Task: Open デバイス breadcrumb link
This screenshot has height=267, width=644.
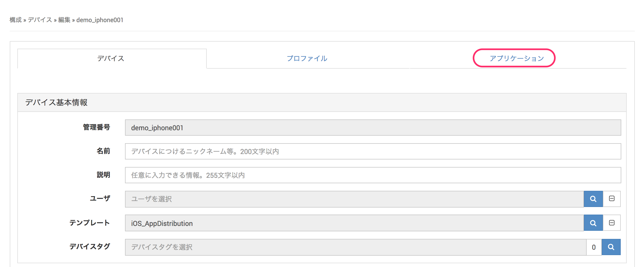Action: coord(40,20)
